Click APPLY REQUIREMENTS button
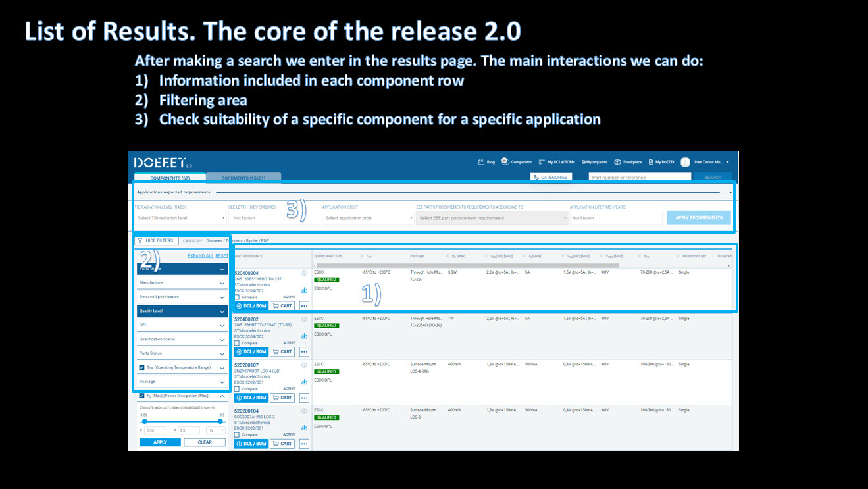Screen dimensions: 868x489 (x=699, y=218)
